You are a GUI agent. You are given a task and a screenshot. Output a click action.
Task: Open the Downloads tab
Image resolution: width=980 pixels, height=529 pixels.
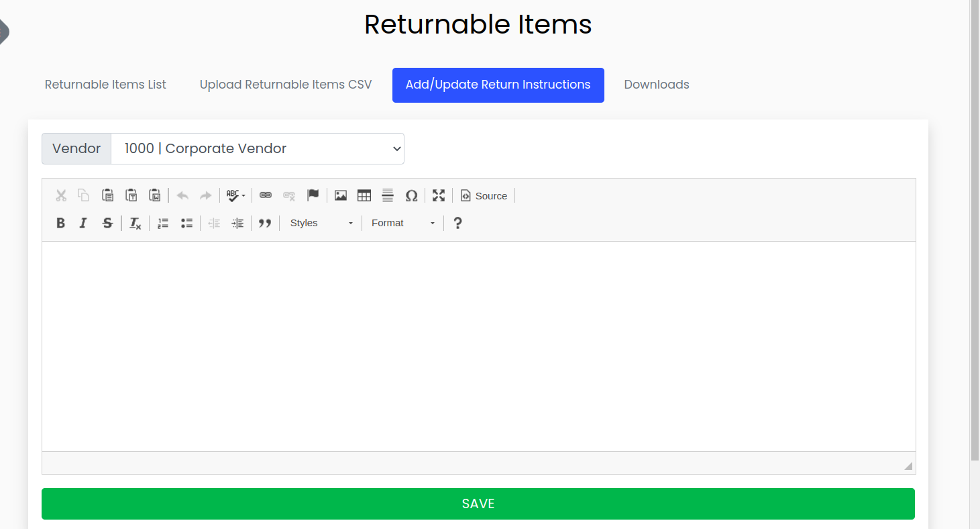click(656, 85)
